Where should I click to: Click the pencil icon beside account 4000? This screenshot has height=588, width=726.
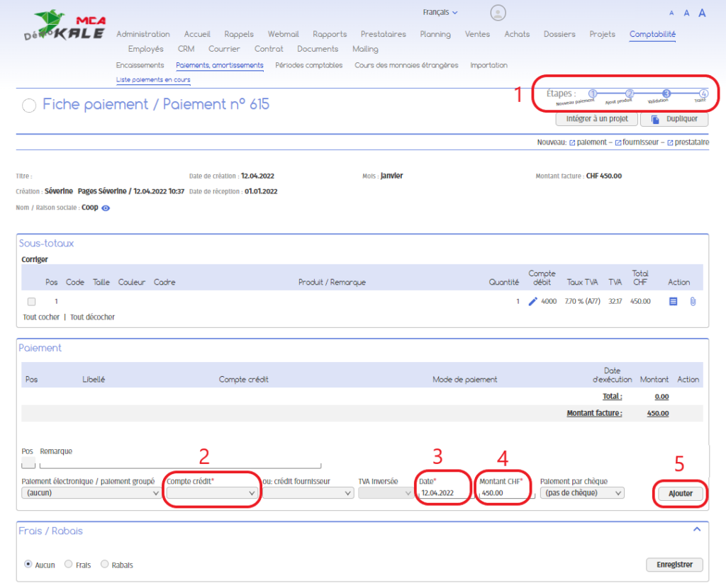533,302
